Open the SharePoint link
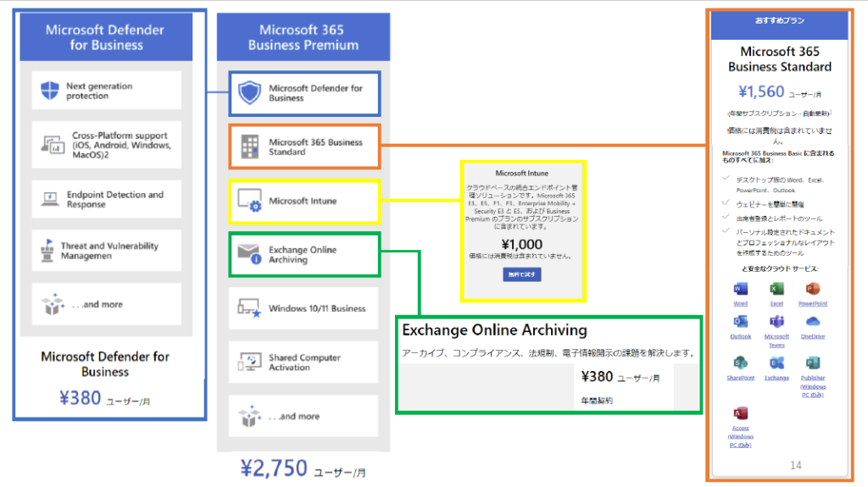868x487 pixels. [x=740, y=378]
